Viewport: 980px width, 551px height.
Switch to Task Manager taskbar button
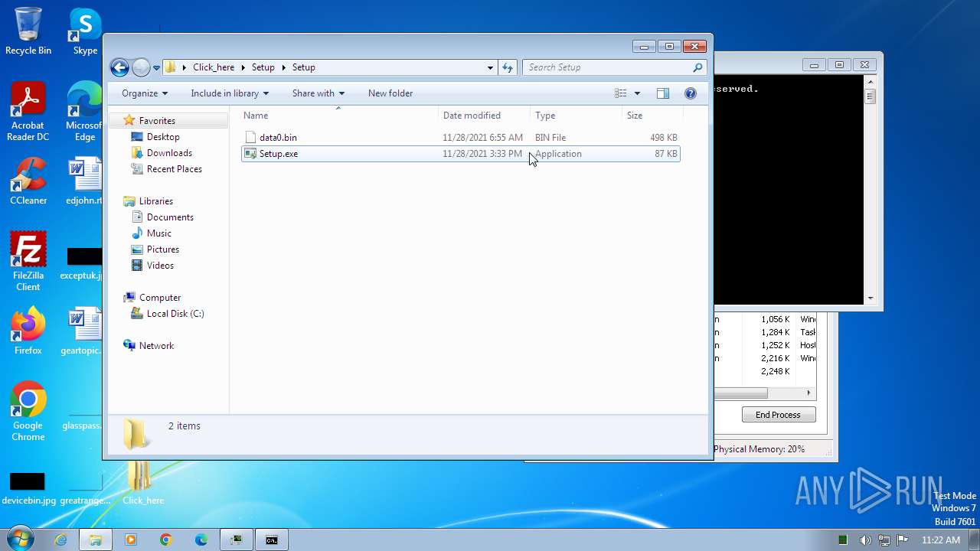point(237,540)
